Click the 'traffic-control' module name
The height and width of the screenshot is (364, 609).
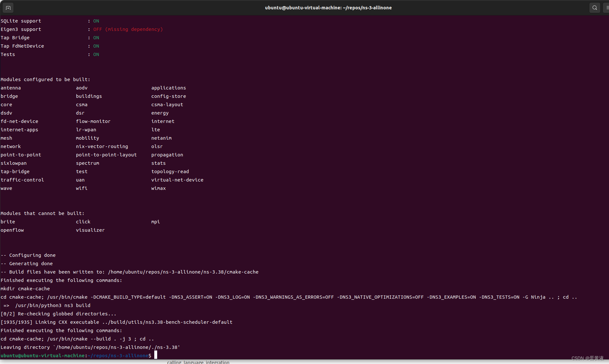coord(22,180)
